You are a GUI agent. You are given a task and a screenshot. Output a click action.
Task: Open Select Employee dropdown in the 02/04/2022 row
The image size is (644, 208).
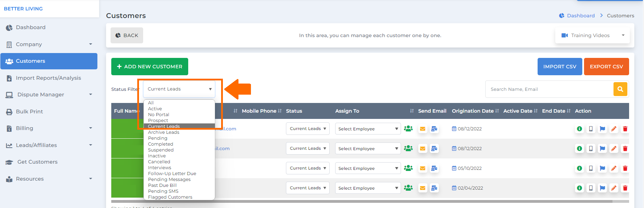pyautogui.click(x=368, y=188)
